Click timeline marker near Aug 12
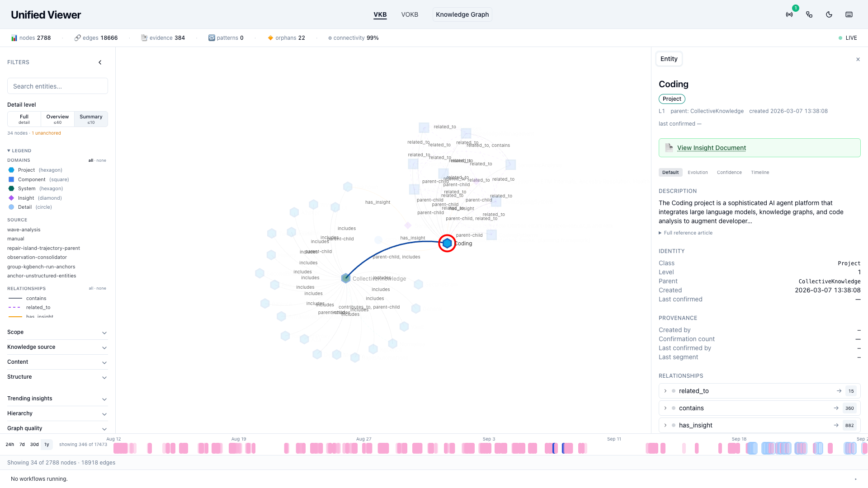Viewport: 868px width, 488px height. click(x=120, y=448)
